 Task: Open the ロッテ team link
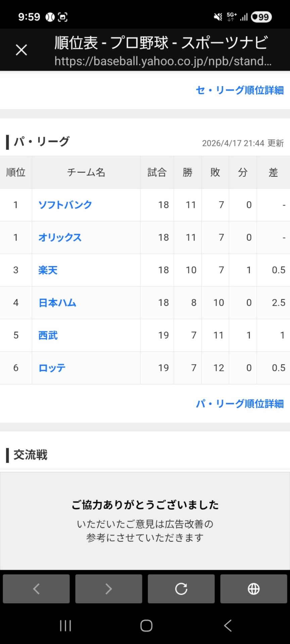tap(52, 368)
